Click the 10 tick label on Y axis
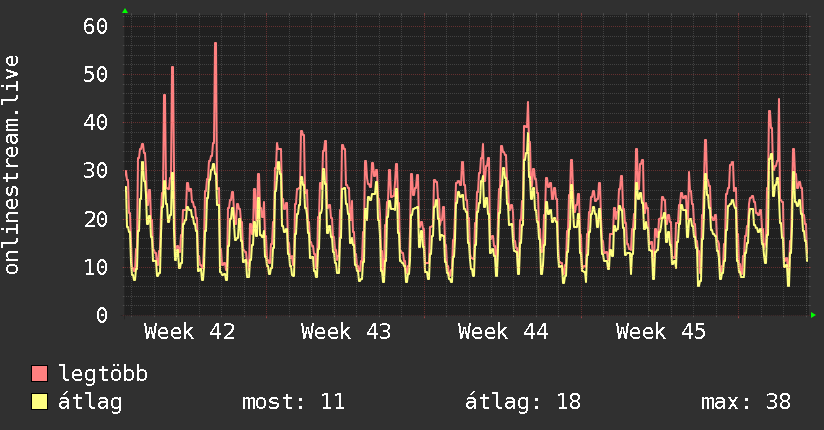The height and width of the screenshot is (430, 824). 95,267
